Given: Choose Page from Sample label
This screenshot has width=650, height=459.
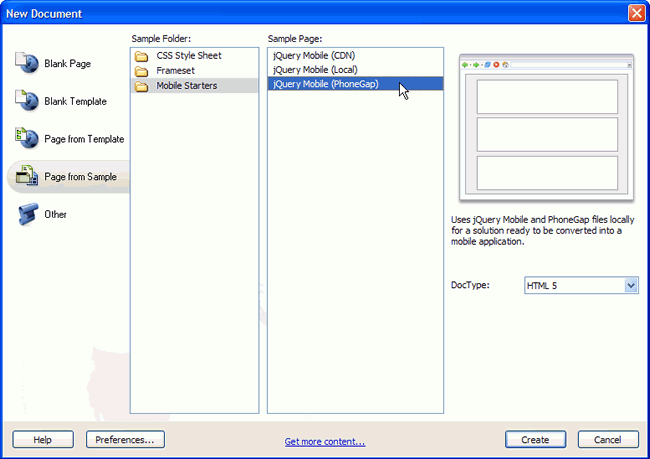Looking at the screenshot, I should pyautogui.click(x=80, y=177).
